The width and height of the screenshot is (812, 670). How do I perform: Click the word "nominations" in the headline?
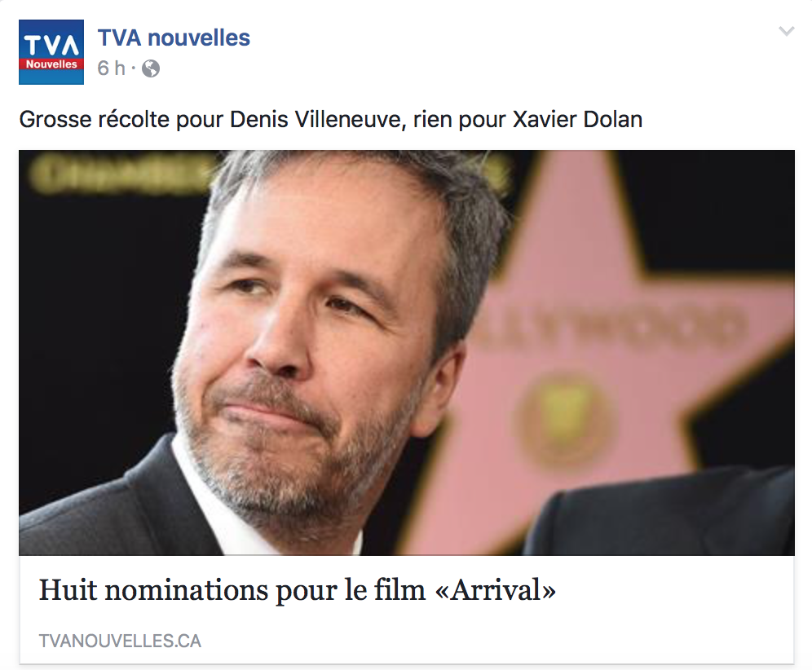(187, 590)
